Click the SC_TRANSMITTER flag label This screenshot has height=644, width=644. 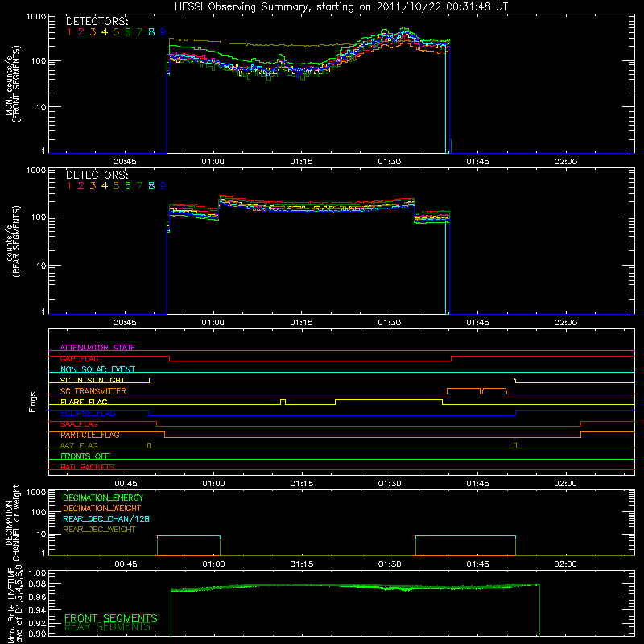tap(93, 391)
